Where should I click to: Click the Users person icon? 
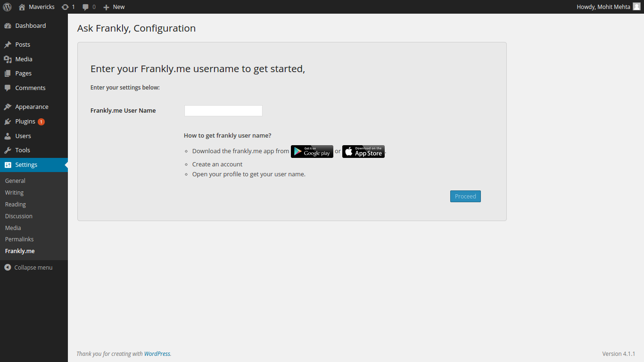[x=8, y=136]
